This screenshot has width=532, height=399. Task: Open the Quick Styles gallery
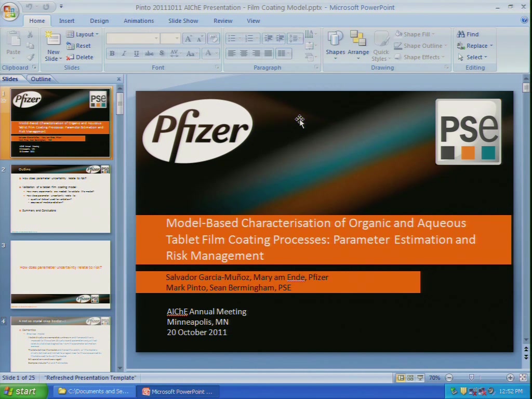point(381,46)
